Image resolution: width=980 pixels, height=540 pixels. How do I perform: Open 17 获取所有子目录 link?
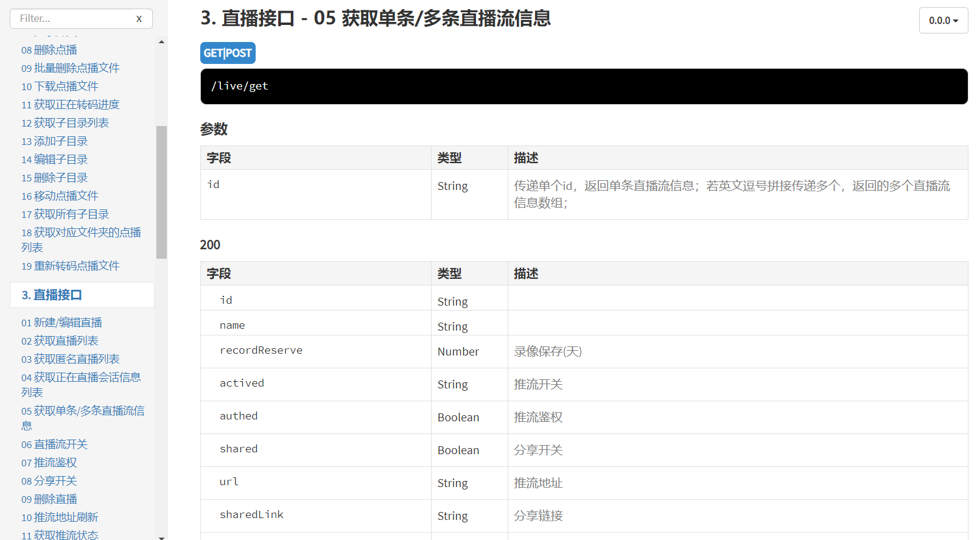65,214
